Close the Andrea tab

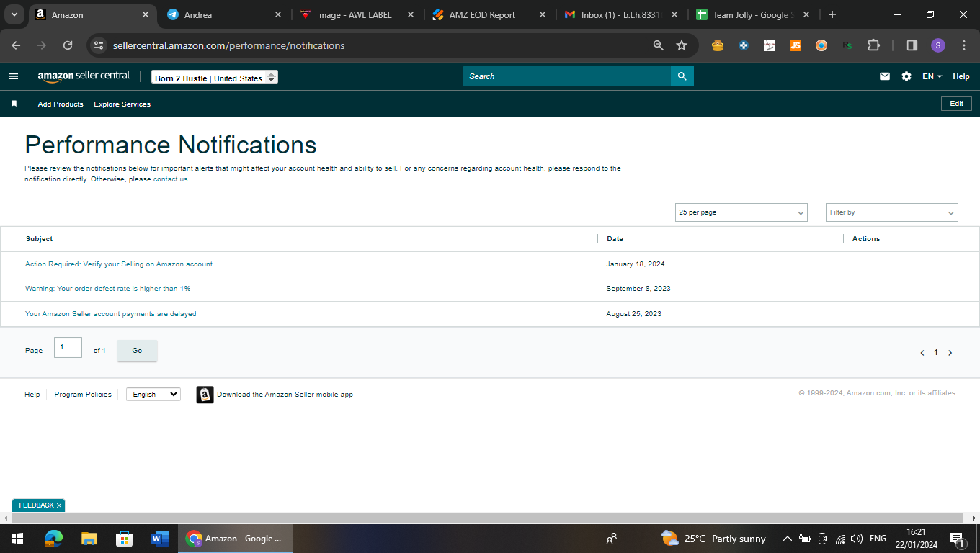pyautogui.click(x=278, y=14)
